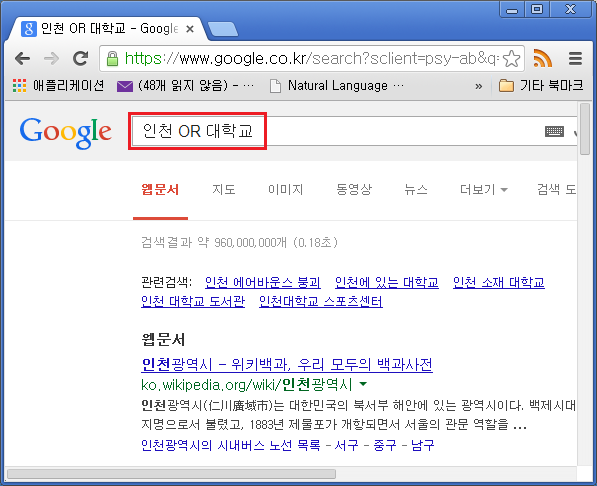Viewport: 597px width, 486px height.
Task: Open related search 인천 에어바운스 붕괴
Action: [x=263, y=282]
